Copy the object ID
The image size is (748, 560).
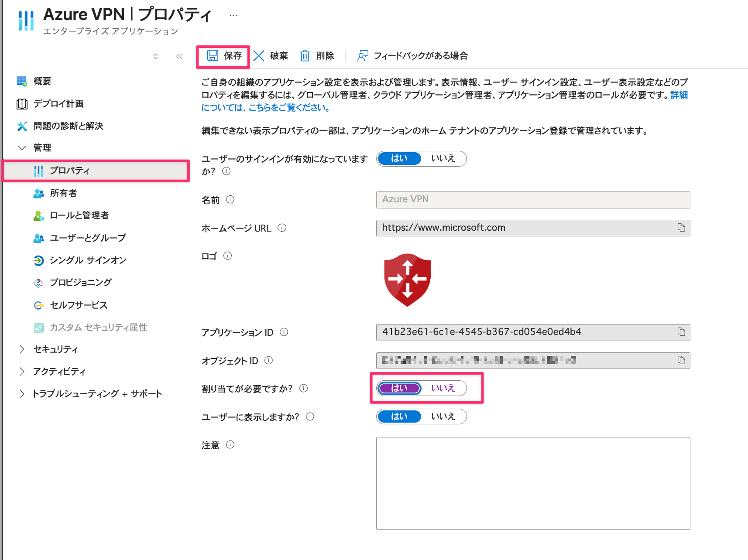[681, 360]
